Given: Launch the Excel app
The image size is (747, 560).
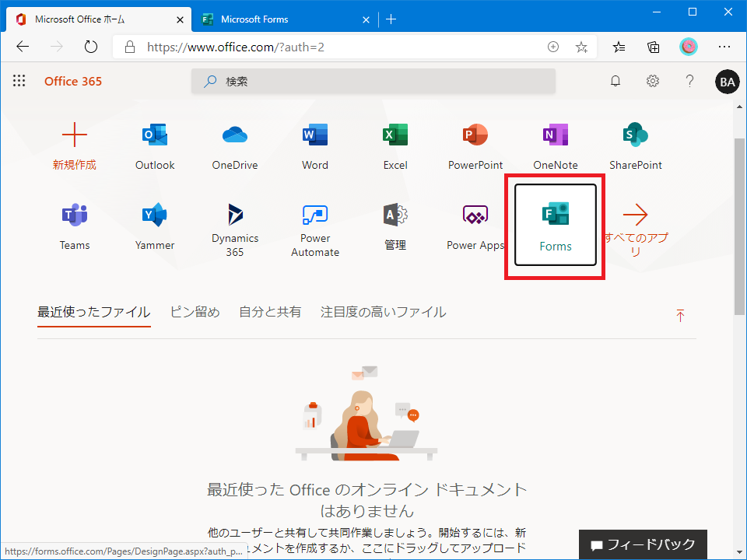Looking at the screenshot, I should (395, 147).
